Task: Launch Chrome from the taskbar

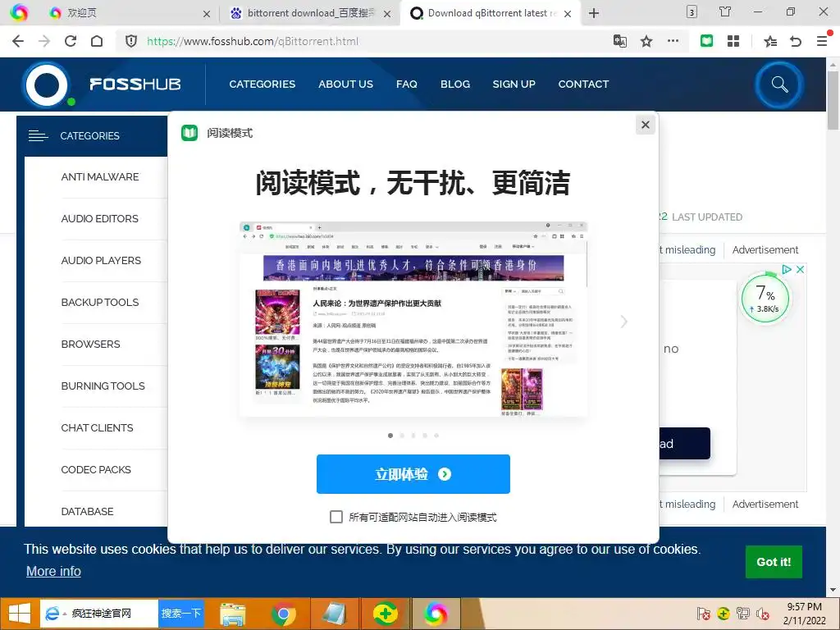Action: coord(283,614)
